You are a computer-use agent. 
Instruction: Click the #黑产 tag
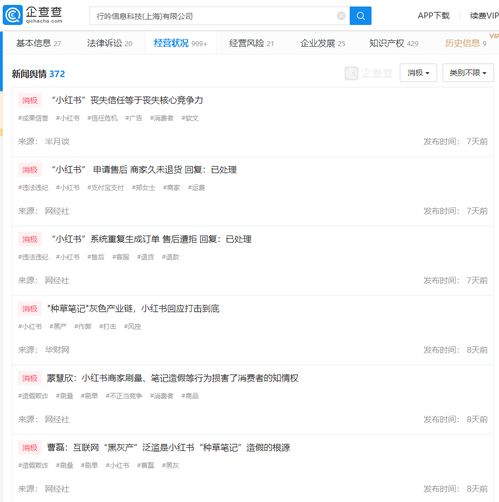[x=58, y=326]
